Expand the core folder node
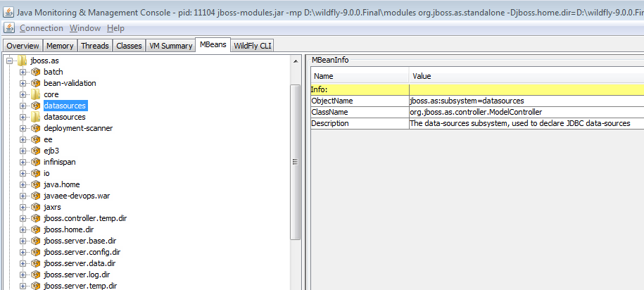The width and height of the screenshot is (644, 290). (23, 94)
